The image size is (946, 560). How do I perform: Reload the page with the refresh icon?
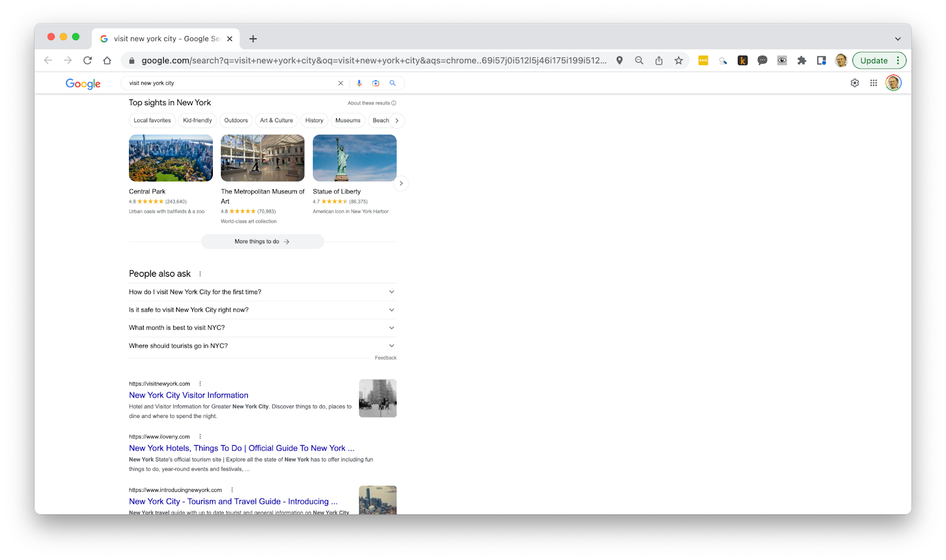[88, 60]
